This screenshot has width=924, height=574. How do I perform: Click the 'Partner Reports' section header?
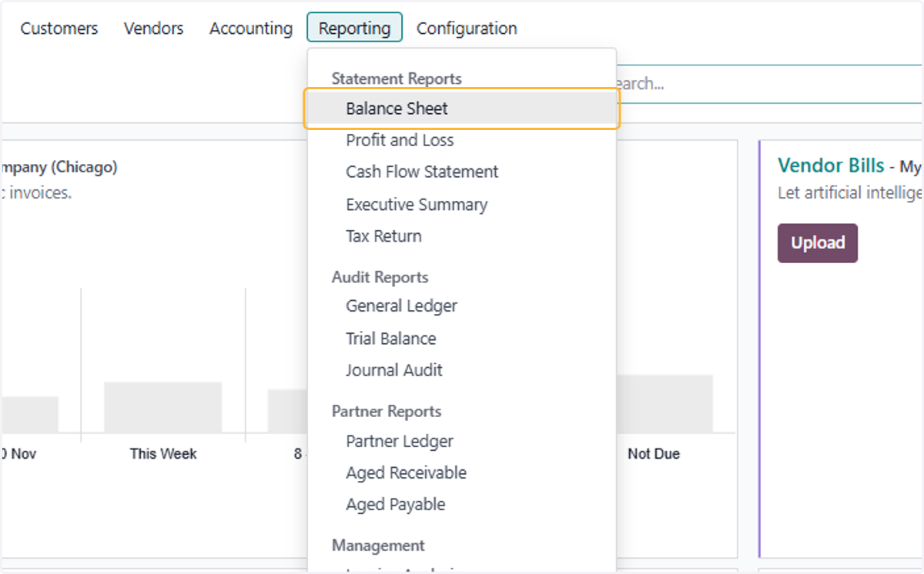(x=387, y=411)
